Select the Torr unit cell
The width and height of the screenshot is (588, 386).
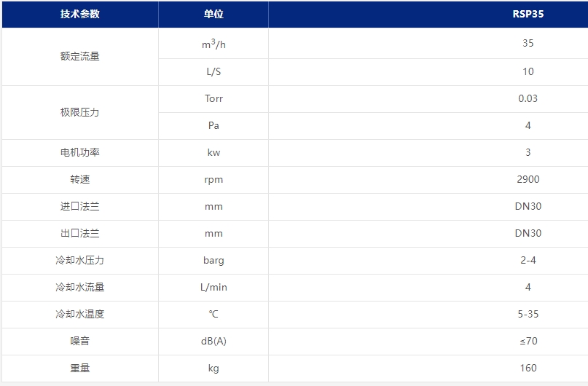213,98
